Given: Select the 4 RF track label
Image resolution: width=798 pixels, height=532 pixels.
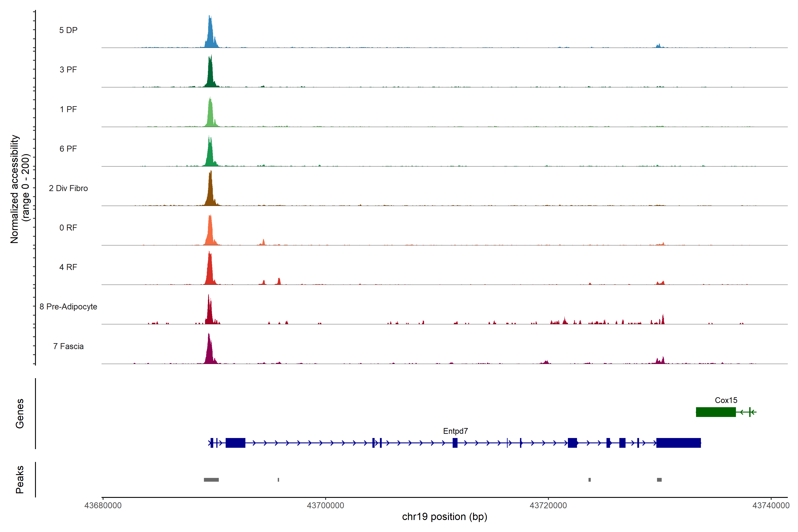Looking at the screenshot, I should (68, 267).
